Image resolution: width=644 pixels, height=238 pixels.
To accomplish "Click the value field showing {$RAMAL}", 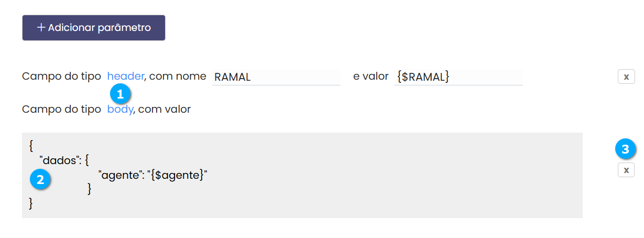I will (458, 77).
